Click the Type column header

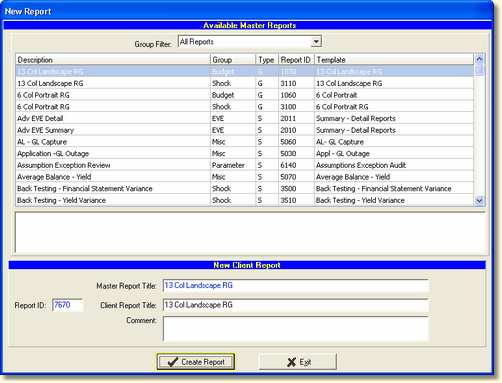coord(267,60)
